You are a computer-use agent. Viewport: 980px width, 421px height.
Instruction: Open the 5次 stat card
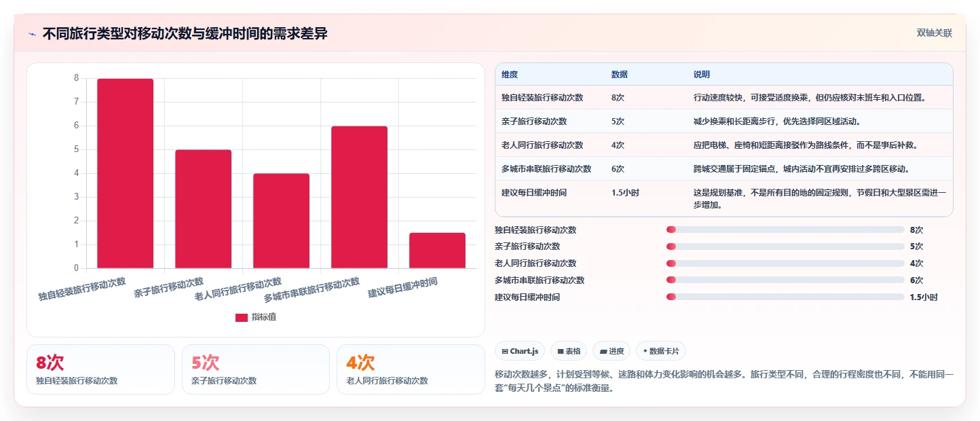click(256, 369)
